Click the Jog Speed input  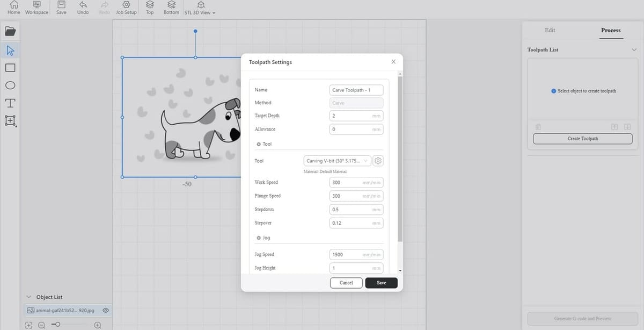click(356, 255)
